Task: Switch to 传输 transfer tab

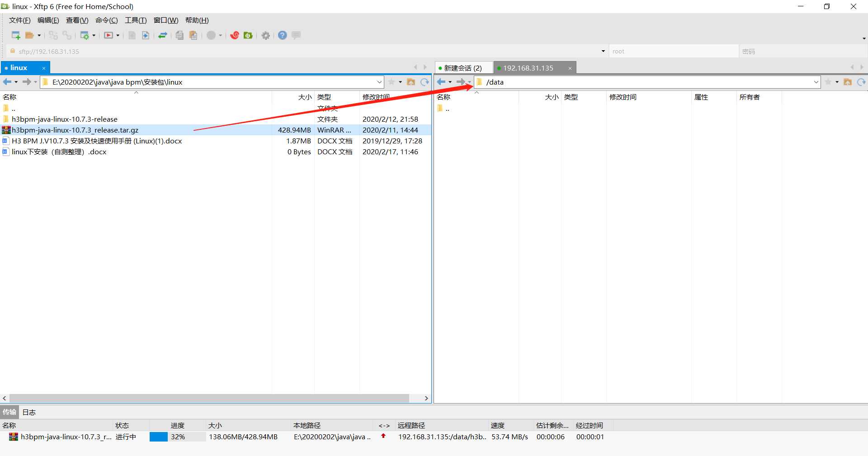Action: pyautogui.click(x=9, y=412)
